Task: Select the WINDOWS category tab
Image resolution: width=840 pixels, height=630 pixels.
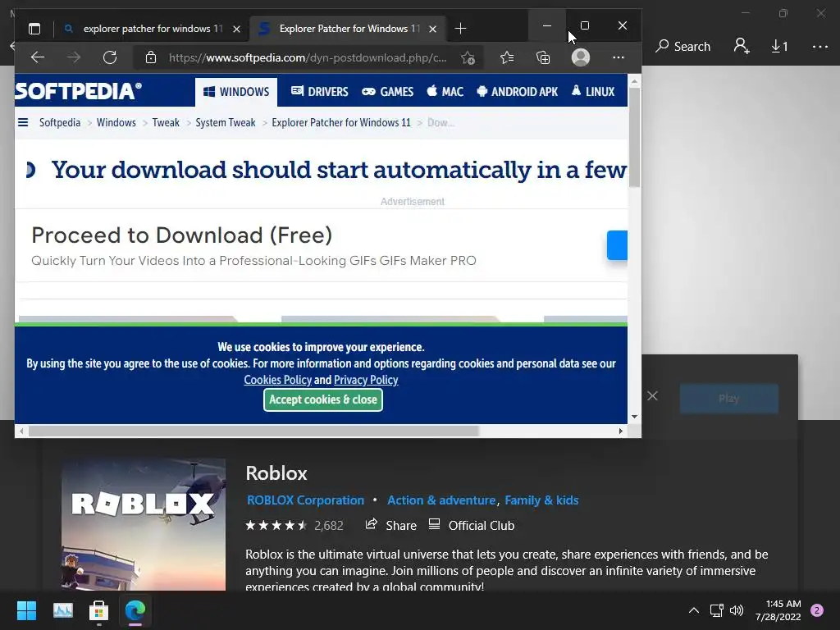Action: tap(236, 92)
